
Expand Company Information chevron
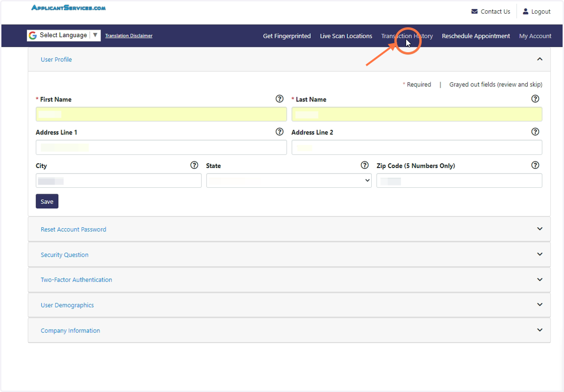point(540,330)
